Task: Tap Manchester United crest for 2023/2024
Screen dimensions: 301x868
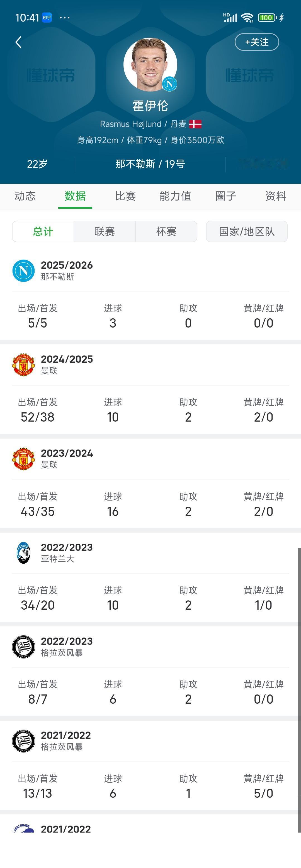Action: (x=24, y=459)
